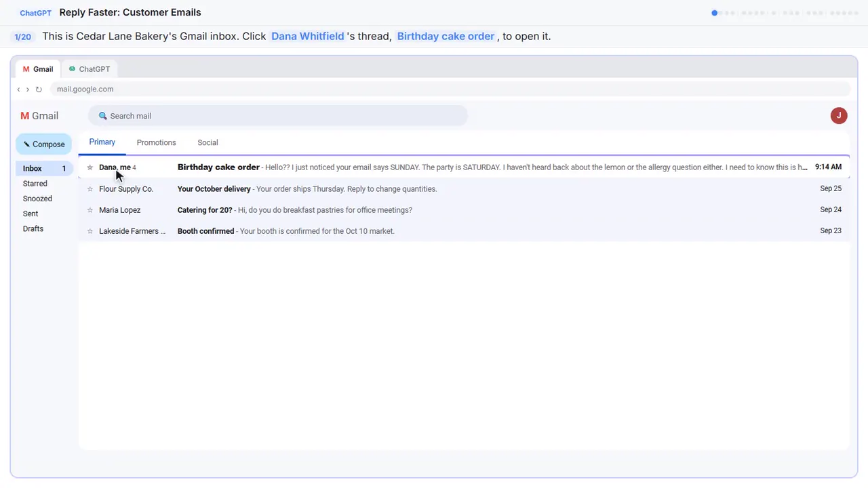Click the 9:14 AM timestamp

[828, 167]
